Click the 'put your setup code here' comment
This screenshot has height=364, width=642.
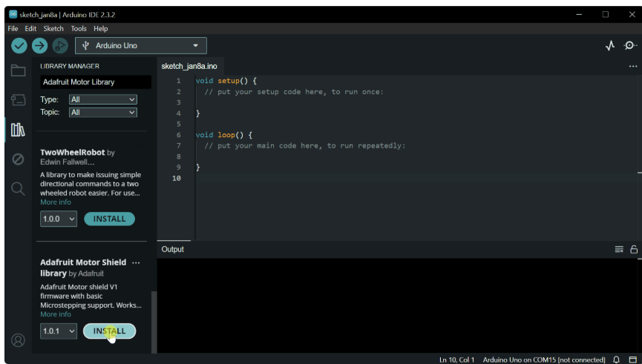point(294,92)
